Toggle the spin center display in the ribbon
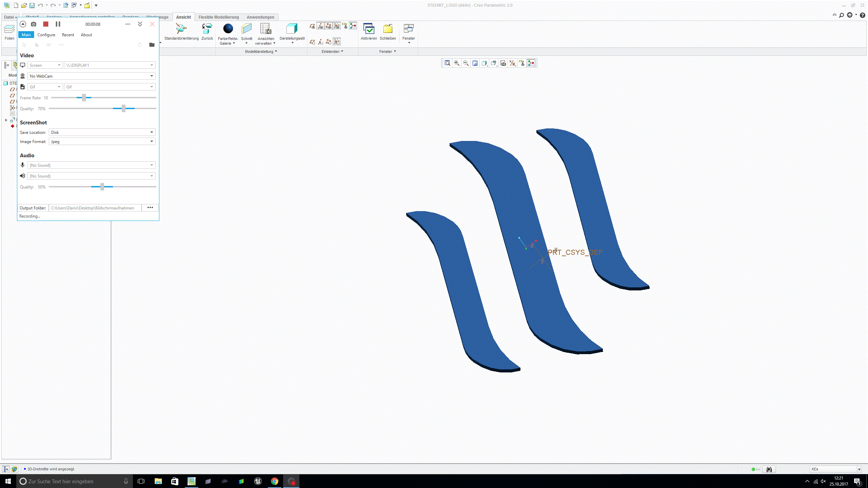 [353, 26]
